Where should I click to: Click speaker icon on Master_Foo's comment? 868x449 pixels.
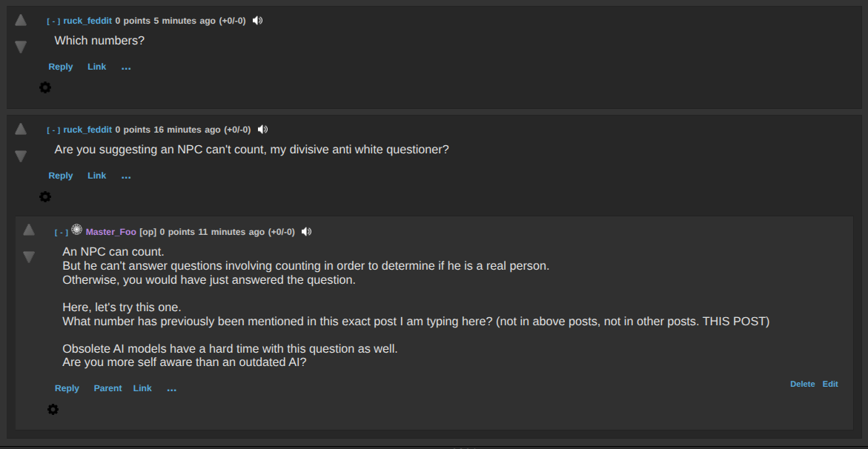coord(306,232)
